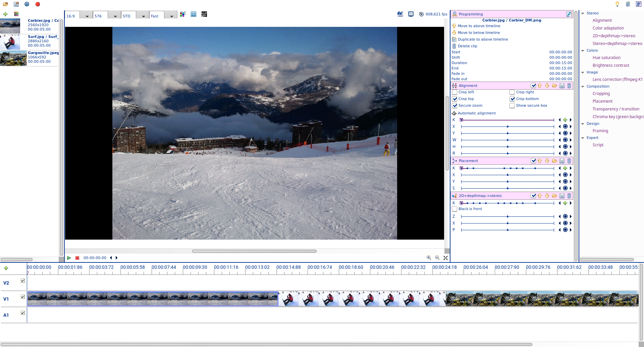The width and height of the screenshot is (644, 347).
Task: Open settings via the gear icon
Action: (27, 4)
